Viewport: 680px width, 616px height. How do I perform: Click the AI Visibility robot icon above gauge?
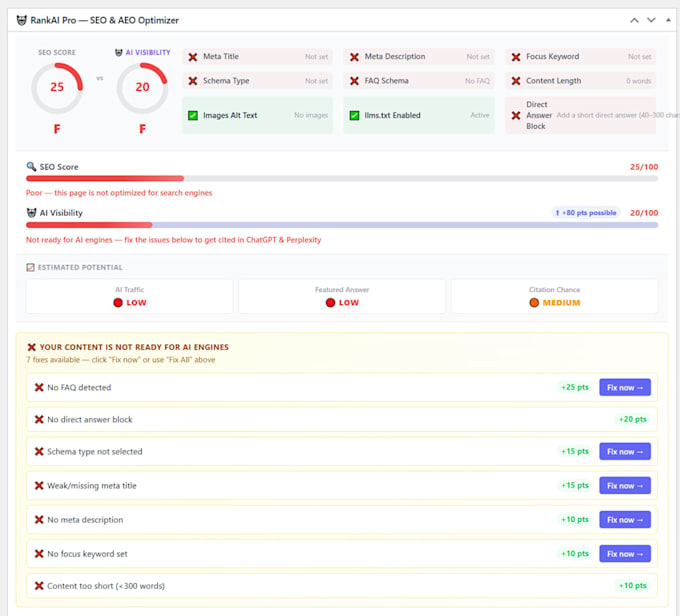[x=118, y=52]
